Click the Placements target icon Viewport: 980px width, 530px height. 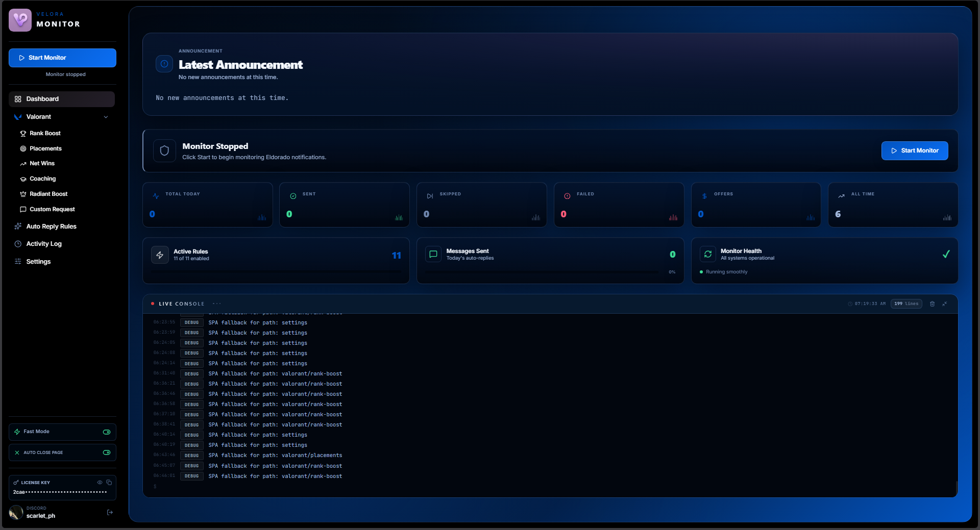[x=23, y=149]
